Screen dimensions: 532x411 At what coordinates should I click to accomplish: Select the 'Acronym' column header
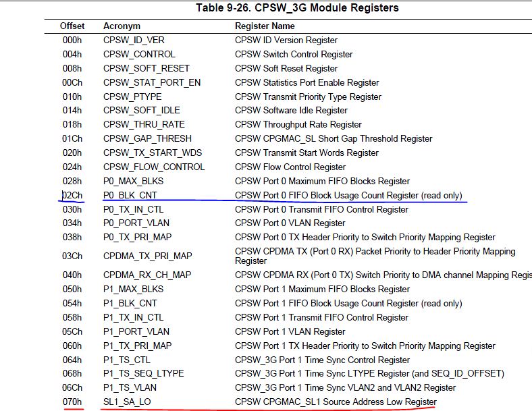coord(122,26)
